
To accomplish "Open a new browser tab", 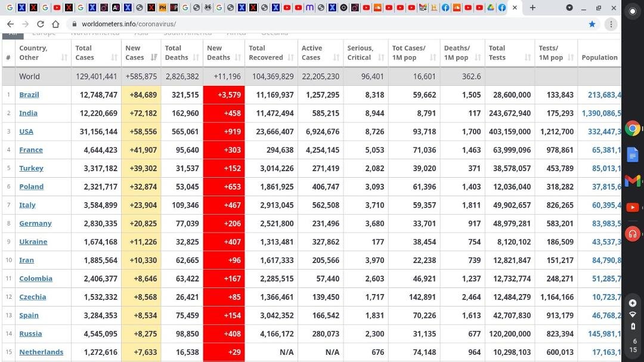I will click(532, 7).
